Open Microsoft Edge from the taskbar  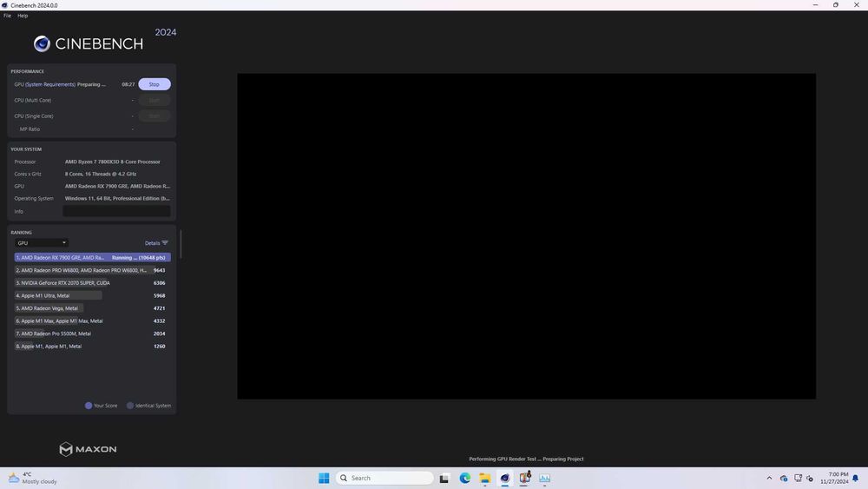pyautogui.click(x=464, y=478)
